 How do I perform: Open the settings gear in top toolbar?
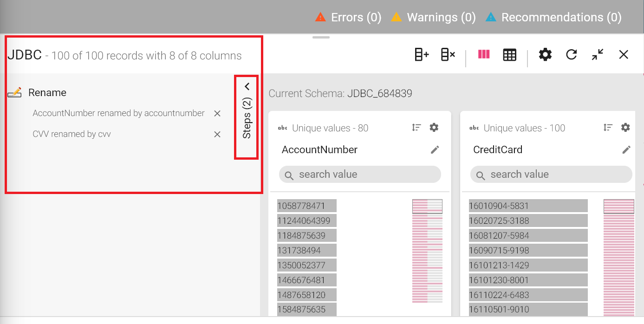545,55
